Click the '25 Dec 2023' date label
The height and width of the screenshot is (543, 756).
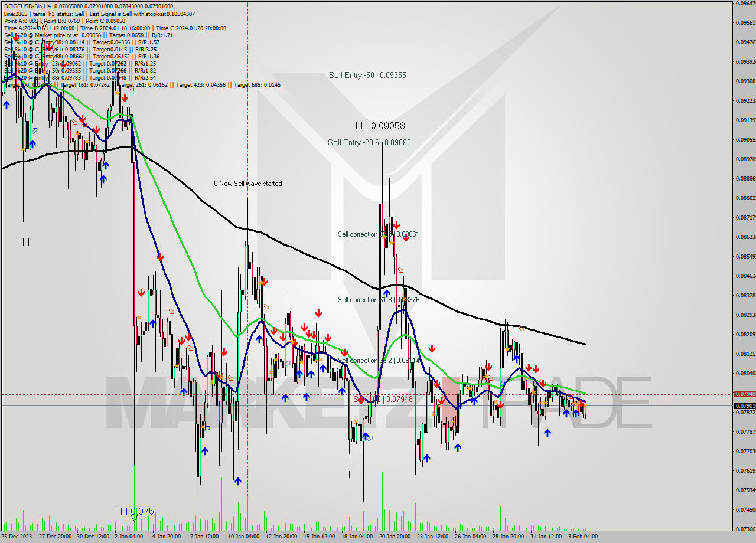[x=15, y=536]
